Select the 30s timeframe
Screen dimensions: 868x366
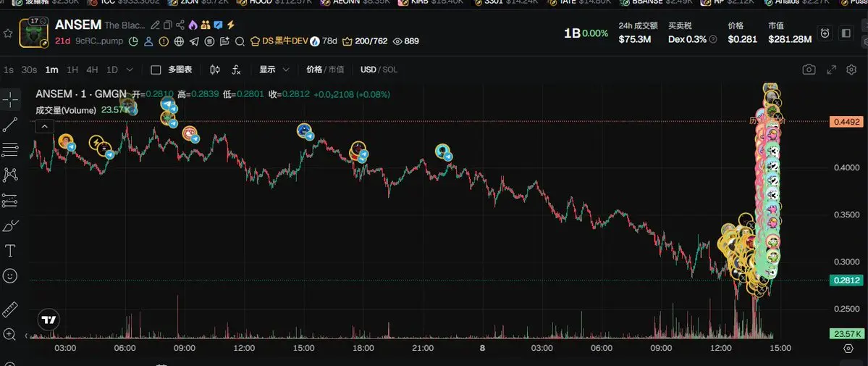(29, 70)
